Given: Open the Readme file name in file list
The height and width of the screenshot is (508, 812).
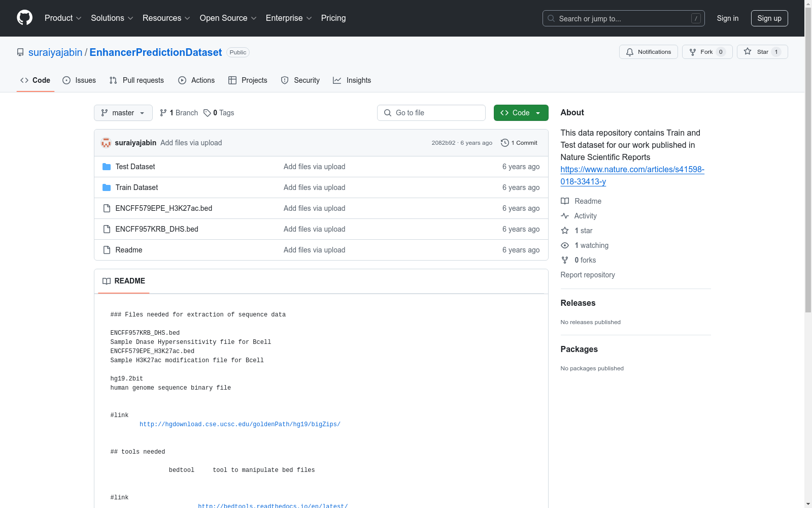Looking at the screenshot, I should 129,250.
